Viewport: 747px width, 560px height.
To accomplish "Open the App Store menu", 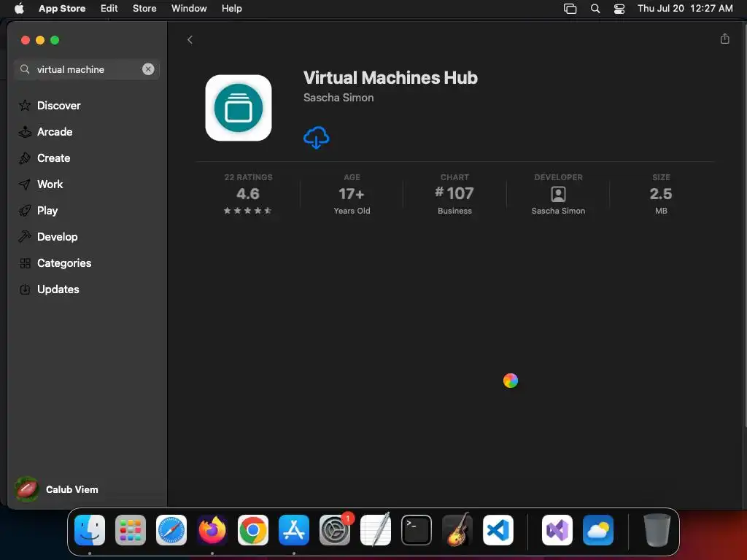I will tap(62, 8).
